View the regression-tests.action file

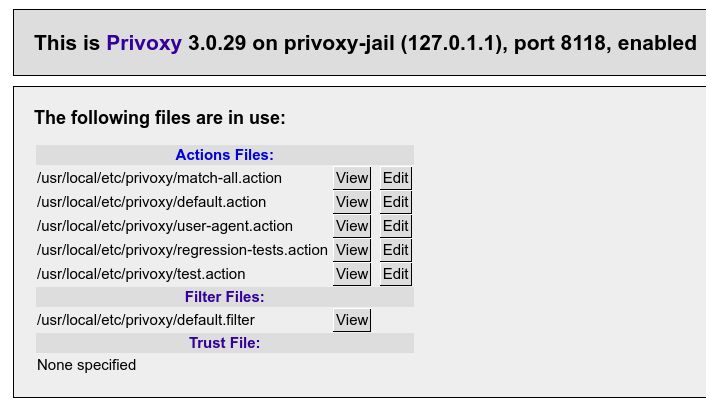(x=352, y=250)
